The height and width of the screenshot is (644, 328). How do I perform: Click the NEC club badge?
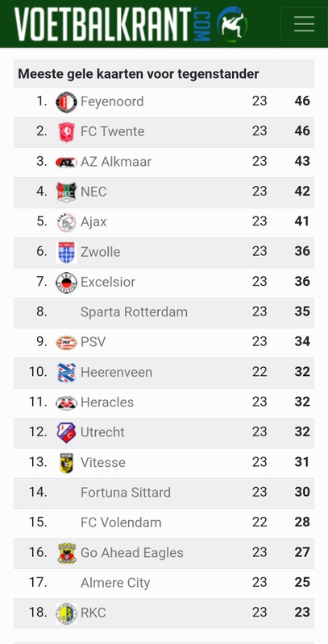click(66, 192)
